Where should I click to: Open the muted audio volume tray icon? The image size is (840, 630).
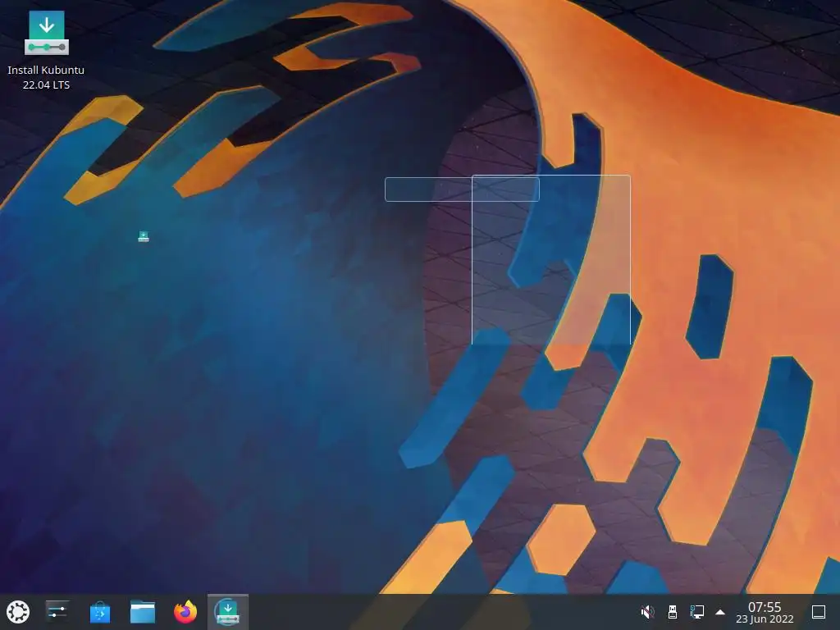click(648, 612)
